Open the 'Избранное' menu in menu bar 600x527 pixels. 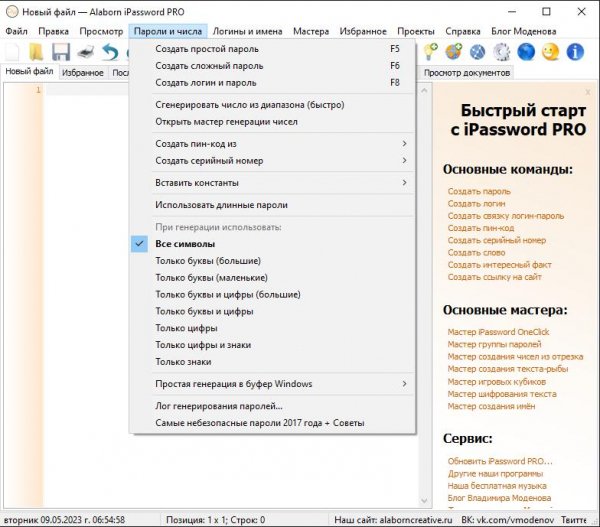click(x=363, y=31)
